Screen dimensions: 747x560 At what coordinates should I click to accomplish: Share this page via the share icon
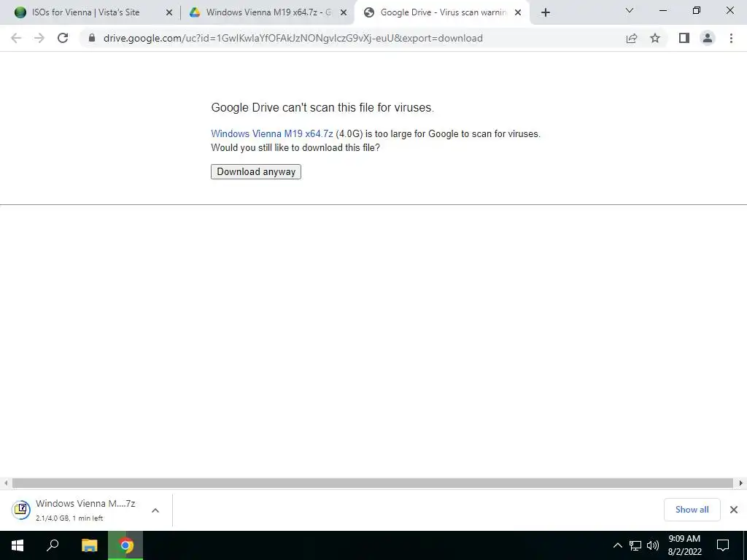(x=632, y=38)
